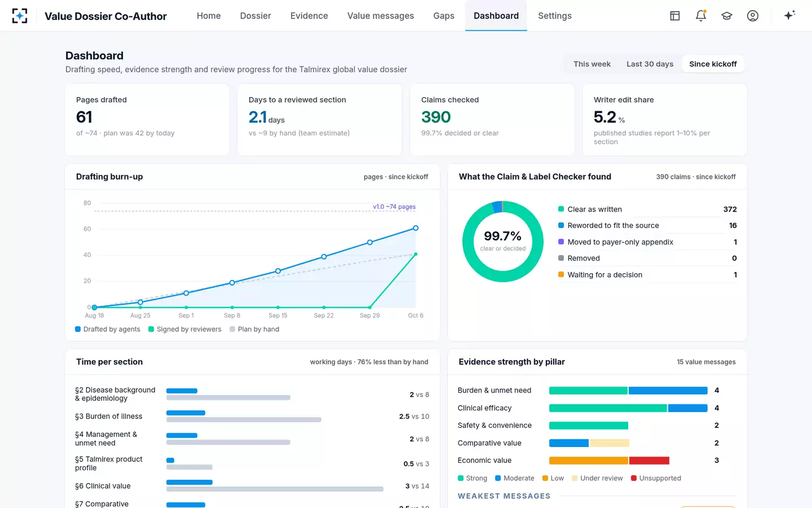This screenshot has width=812, height=508.
Task: Click the Writer edit share card
Action: coord(665,120)
